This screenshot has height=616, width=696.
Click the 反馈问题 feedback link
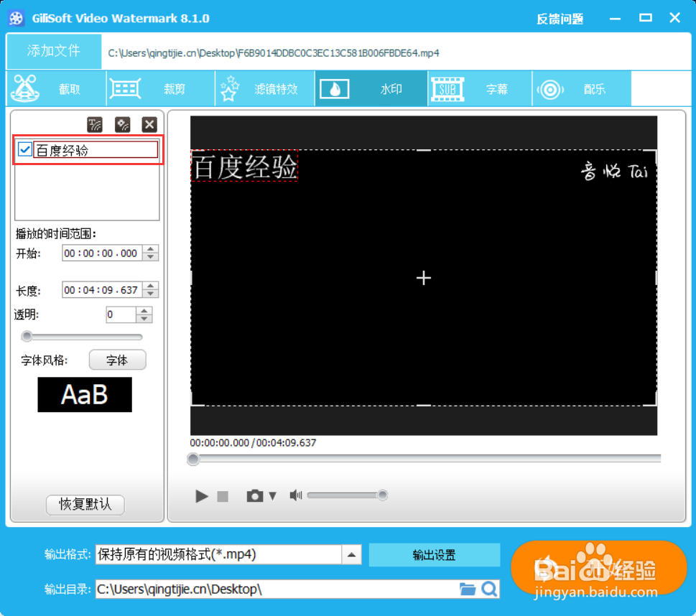pyautogui.click(x=560, y=19)
